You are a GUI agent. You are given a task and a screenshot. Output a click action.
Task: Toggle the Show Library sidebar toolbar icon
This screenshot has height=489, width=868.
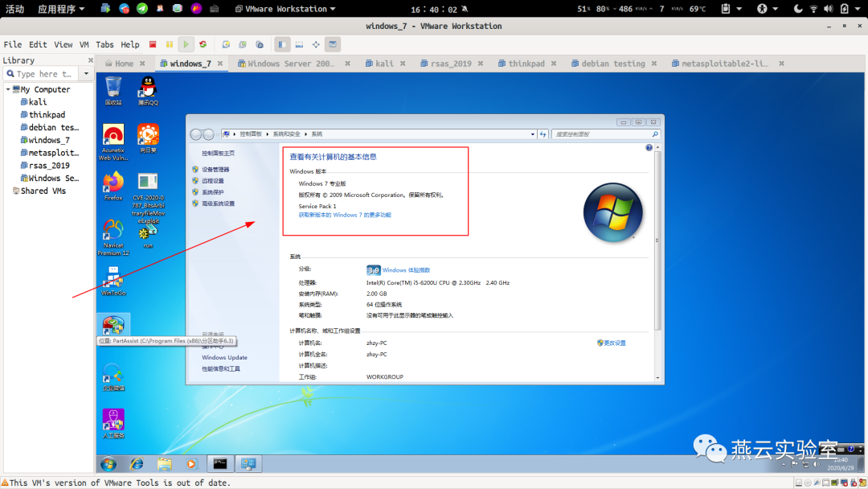coord(282,44)
